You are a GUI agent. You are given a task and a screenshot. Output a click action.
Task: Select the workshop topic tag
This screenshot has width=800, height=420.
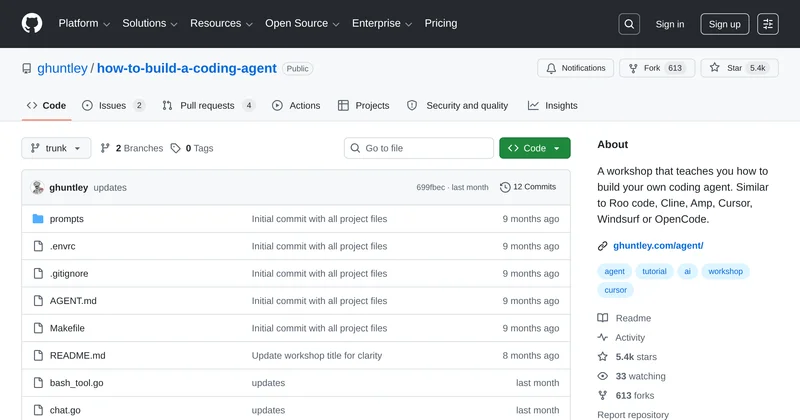pos(726,271)
